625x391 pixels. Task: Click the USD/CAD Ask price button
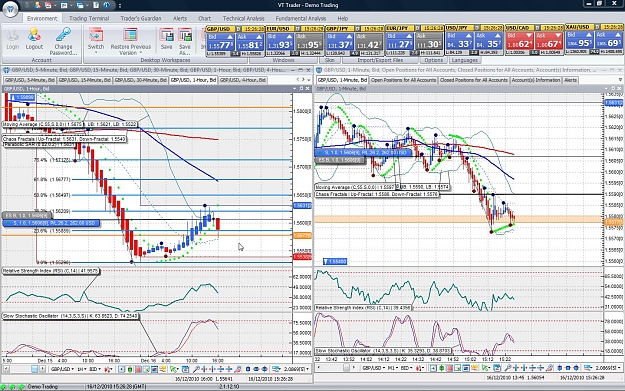click(x=549, y=41)
